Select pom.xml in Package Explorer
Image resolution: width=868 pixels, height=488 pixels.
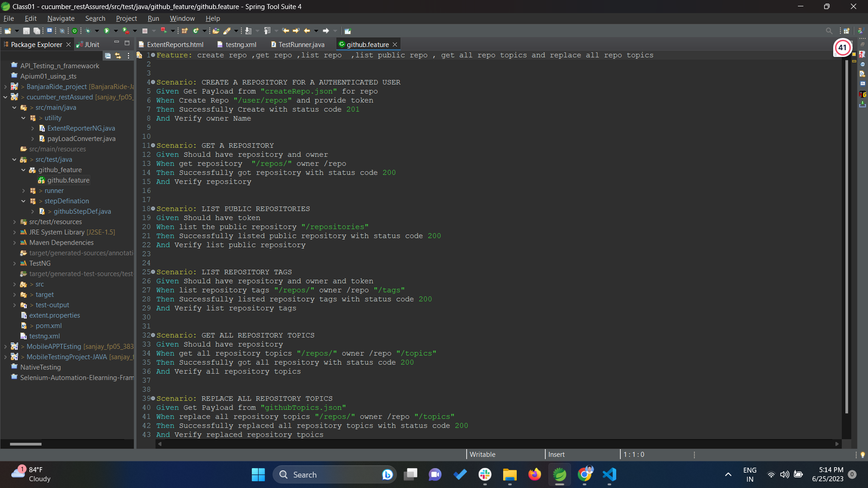click(48, 326)
